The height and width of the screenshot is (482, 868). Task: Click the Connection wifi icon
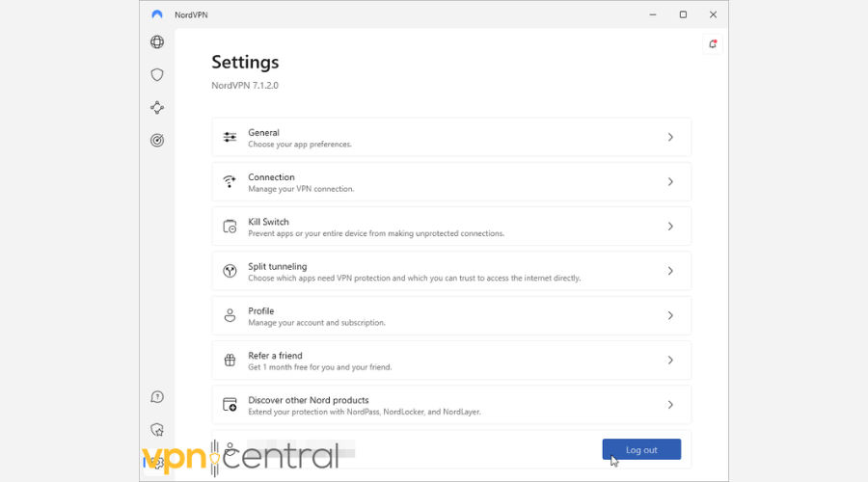230,181
